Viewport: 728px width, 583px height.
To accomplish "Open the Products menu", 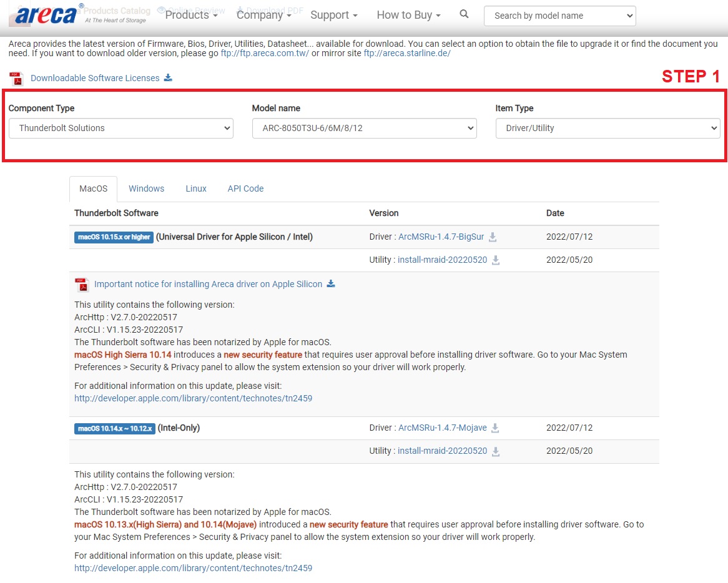I will pos(191,15).
